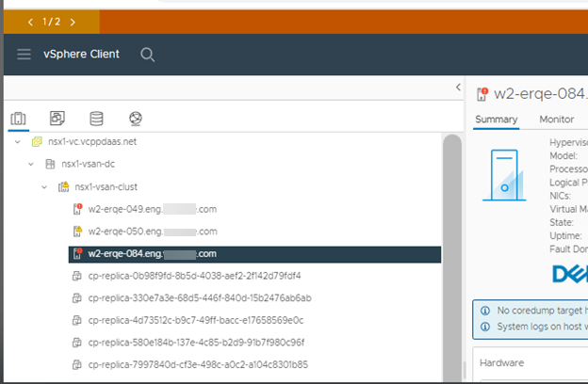Click the cluster warning icon beside nsx1-vsan-clust
This screenshot has width=588, height=384.
64,186
